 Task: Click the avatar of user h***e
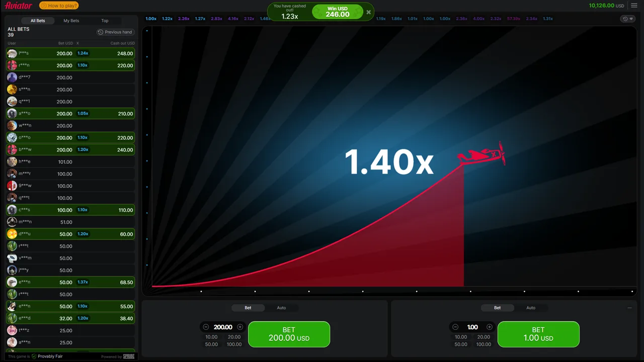(x=12, y=162)
